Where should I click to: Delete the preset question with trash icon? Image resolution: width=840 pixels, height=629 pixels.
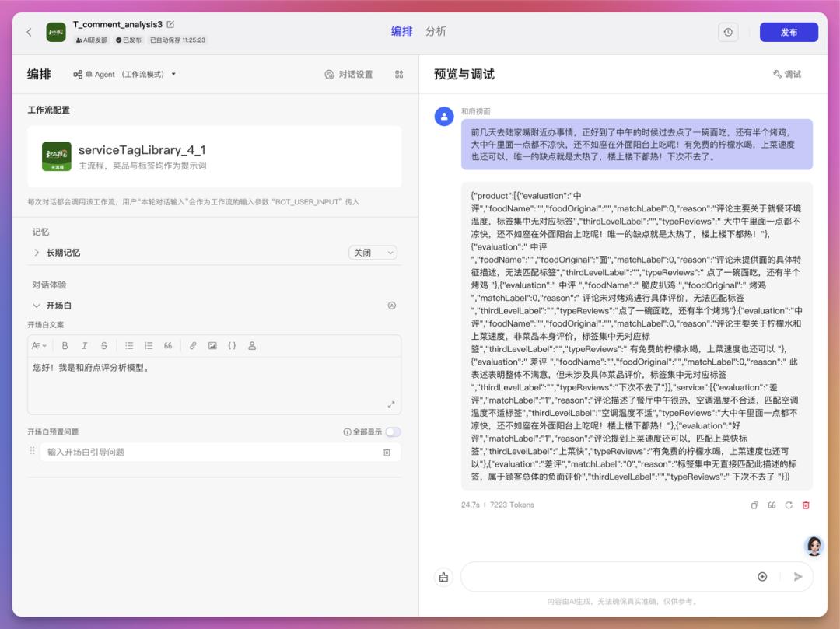tap(387, 453)
